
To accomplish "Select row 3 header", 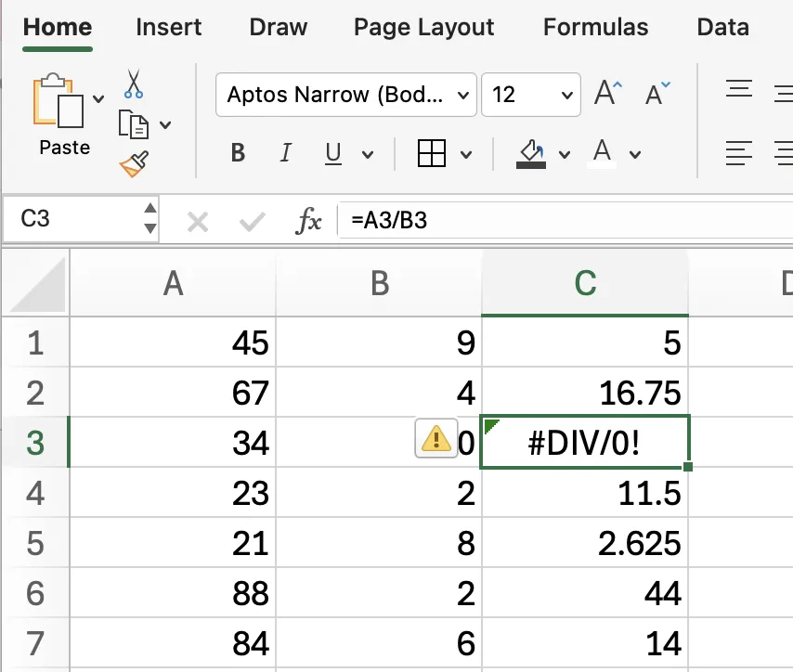I will (35, 443).
